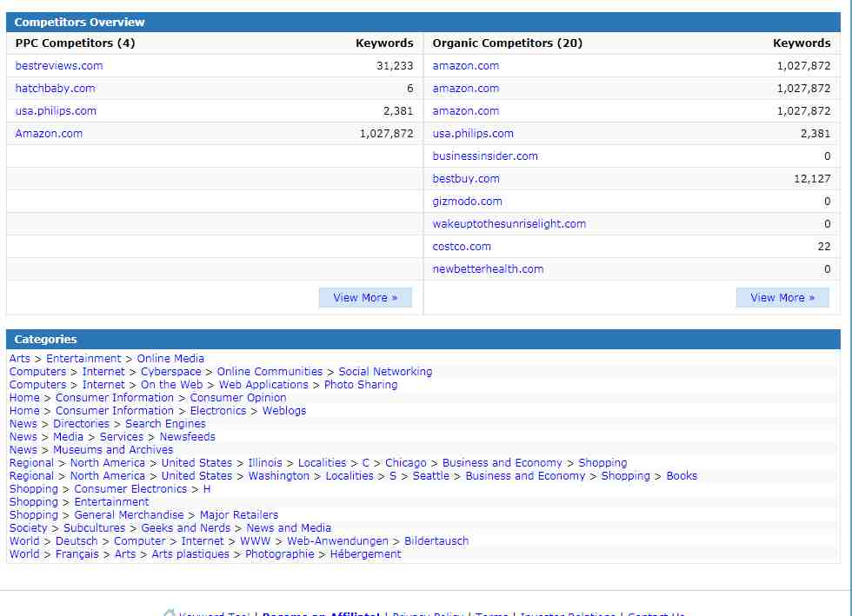Go to the Geeks and Nerds category
852x616 pixels.
(x=186, y=528)
